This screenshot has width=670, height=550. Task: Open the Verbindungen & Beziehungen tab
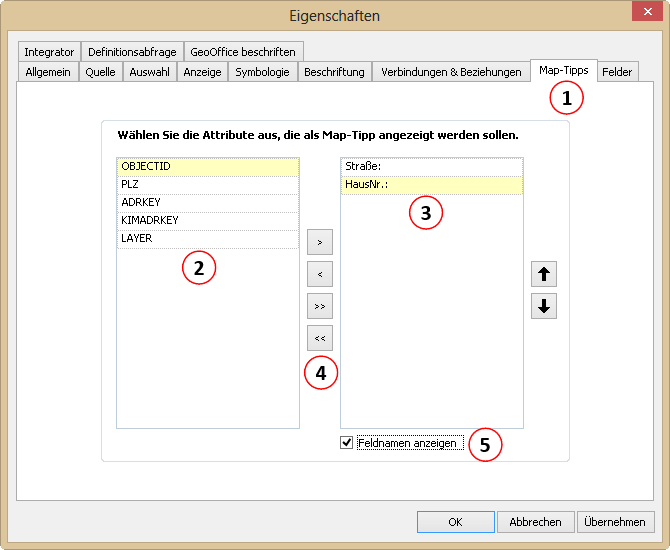click(x=451, y=72)
